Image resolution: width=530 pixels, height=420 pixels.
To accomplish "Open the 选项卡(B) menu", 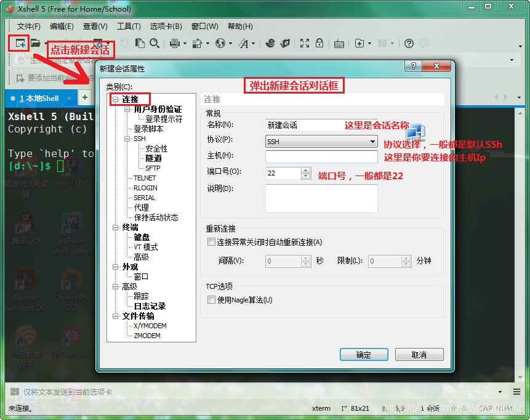I will click(166, 26).
